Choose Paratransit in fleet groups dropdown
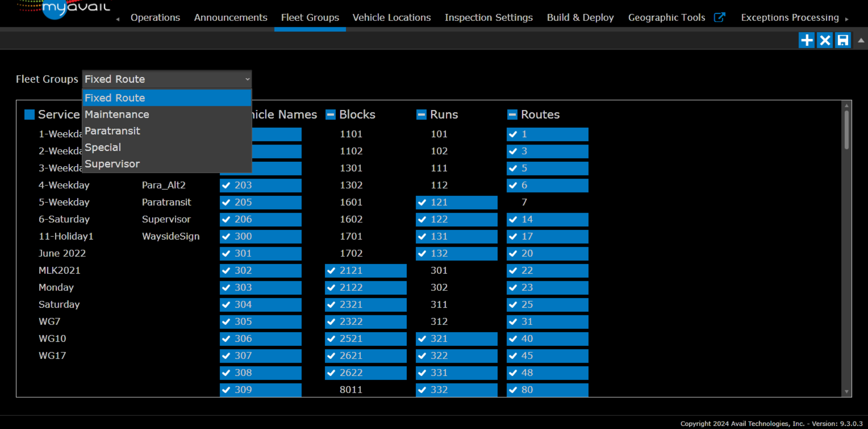Viewport: 868px width, 429px height. pyautogui.click(x=112, y=131)
